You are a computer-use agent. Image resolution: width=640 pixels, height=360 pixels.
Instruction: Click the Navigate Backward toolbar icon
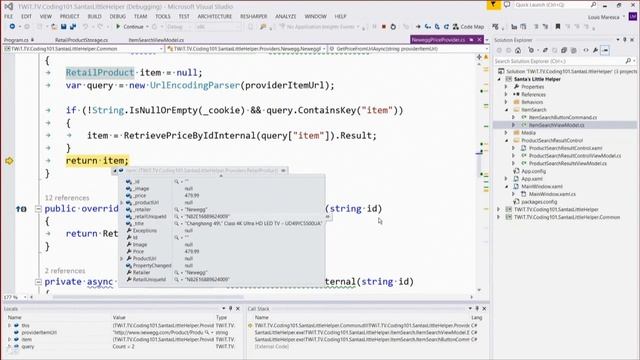pyautogui.click(x=13, y=27)
